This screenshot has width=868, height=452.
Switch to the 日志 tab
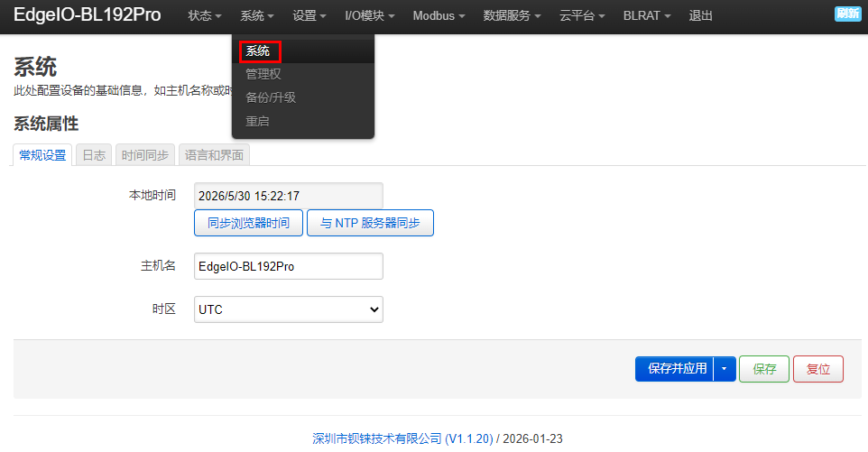94,155
